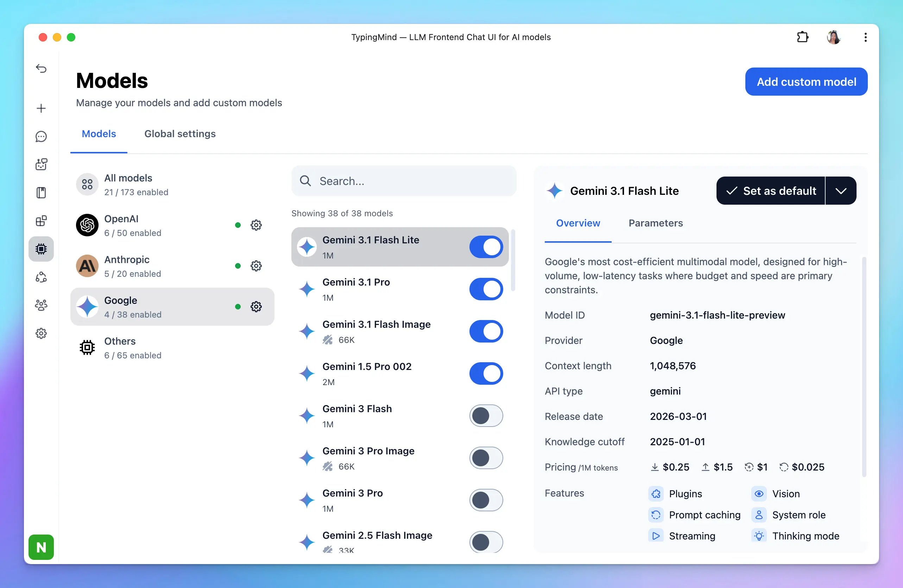Open the chats speech bubble icon
This screenshot has height=588, width=903.
click(41, 136)
